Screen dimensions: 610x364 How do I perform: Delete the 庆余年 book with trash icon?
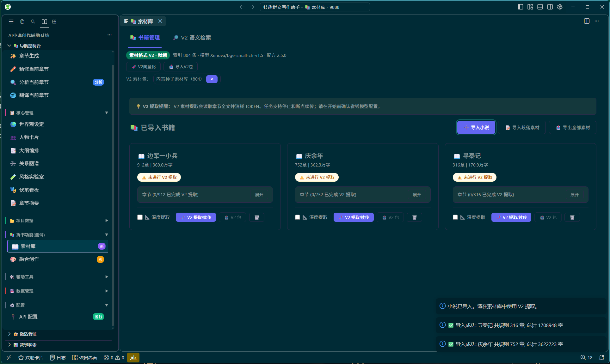[415, 217]
